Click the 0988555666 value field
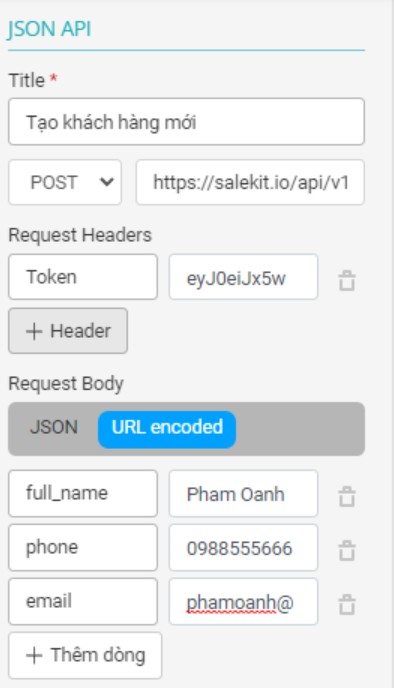Screen dimensions: 394x688 (x=244, y=548)
